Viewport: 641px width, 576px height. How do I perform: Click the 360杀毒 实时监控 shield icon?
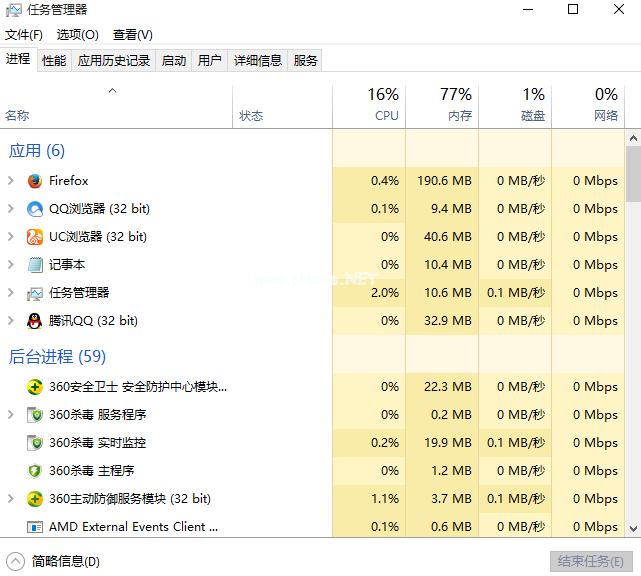pos(35,443)
